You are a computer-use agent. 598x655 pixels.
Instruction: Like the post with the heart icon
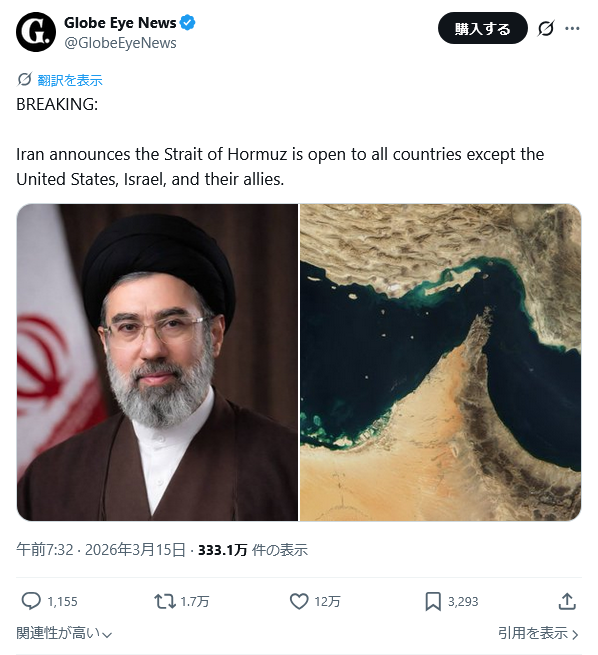299,602
